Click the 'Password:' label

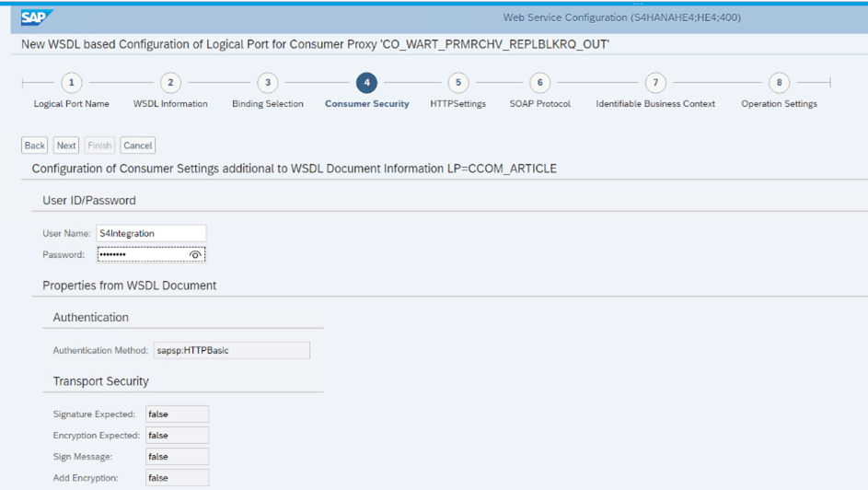point(64,255)
